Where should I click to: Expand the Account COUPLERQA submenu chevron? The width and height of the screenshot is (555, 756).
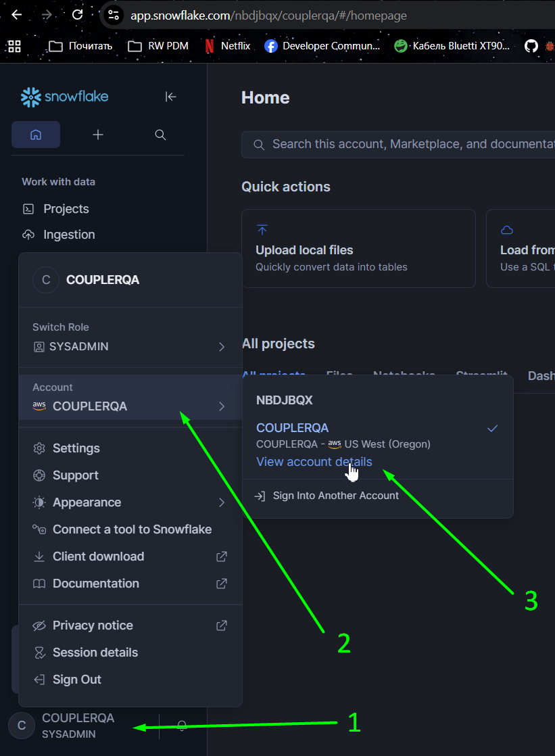[x=221, y=406]
